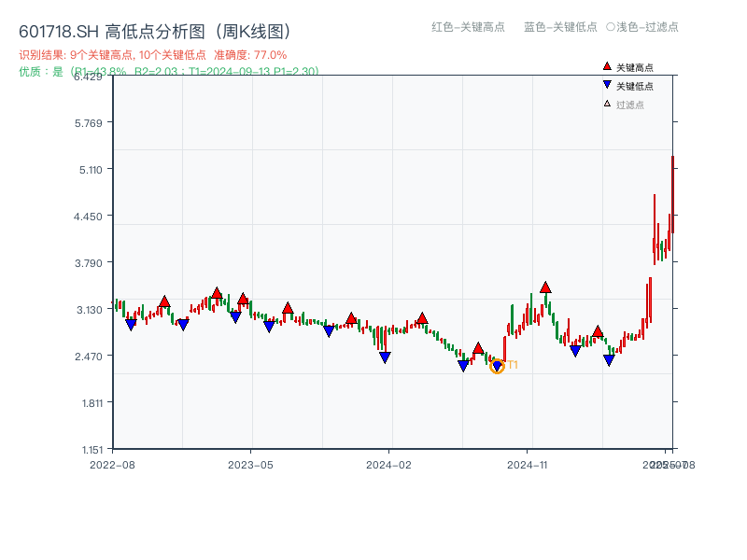Select the orange circled T1 low-point marker
747x560 pixels.
[x=497, y=366]
